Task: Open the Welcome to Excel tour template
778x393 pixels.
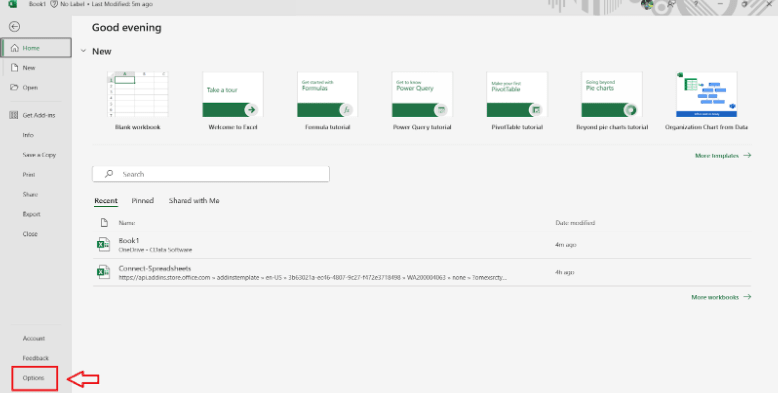Action: pyautogui.click(x=233, y=101)
